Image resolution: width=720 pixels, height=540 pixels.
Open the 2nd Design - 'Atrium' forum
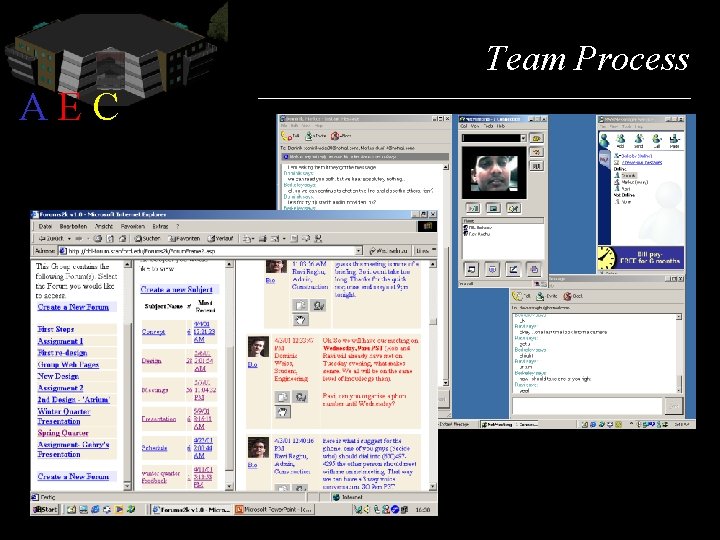73,399
